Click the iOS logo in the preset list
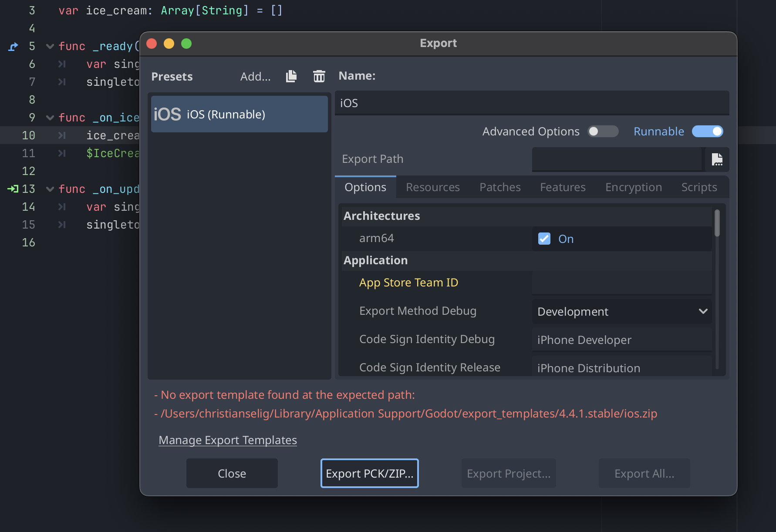The width and height of the screenshot is (776, 532). point(167,114)
